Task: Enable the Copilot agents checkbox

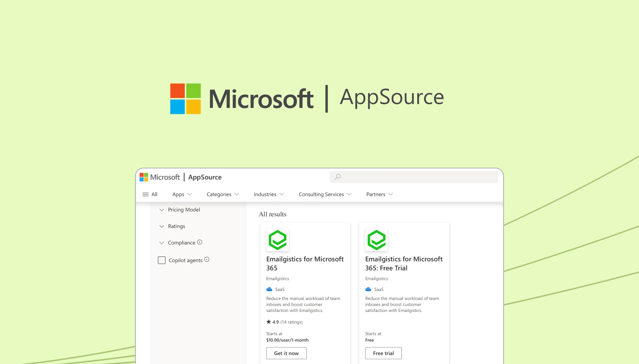Action: coord(162,260)
